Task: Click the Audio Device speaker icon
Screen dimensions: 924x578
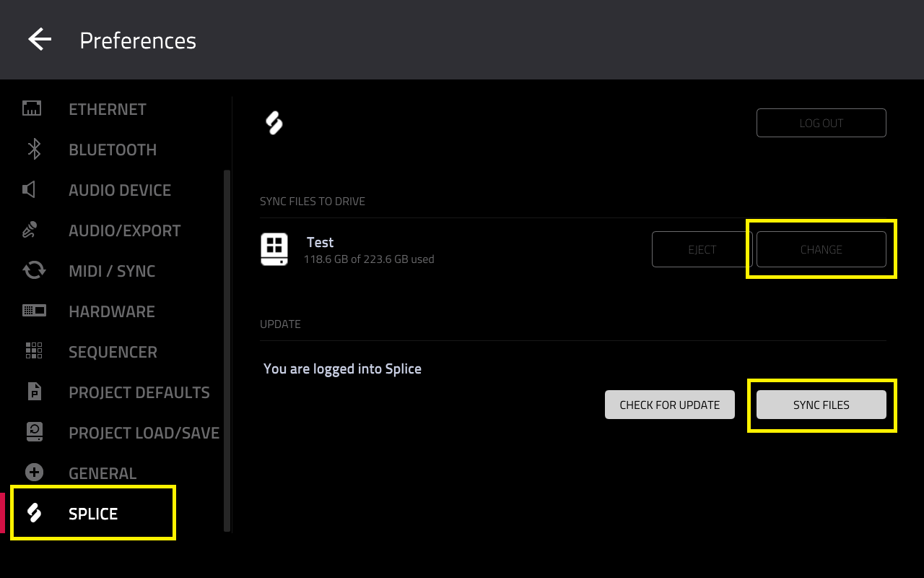Action: click(29, 190)
